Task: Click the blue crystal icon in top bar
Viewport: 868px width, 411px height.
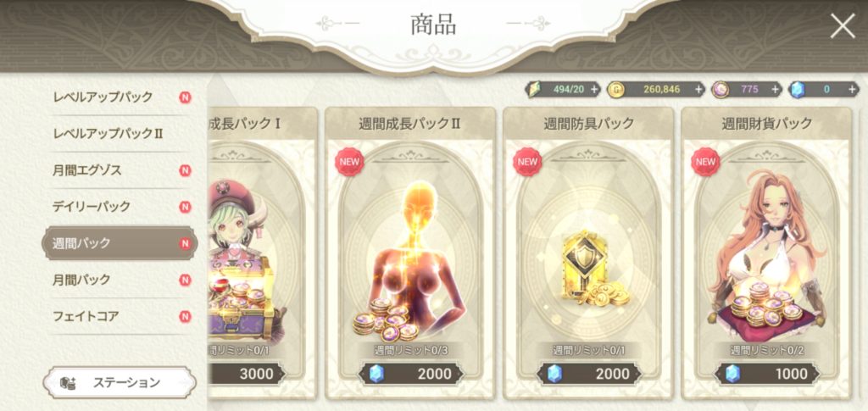Action: tap(797, 90)
